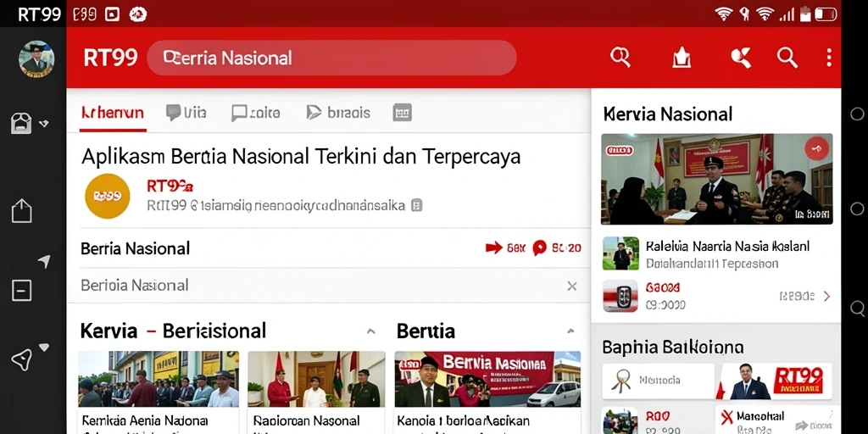The height and width of the screenshot is (434, 868).
Task: Tap the middle circle home button on right edge
Action: click(x=857, y=209)
